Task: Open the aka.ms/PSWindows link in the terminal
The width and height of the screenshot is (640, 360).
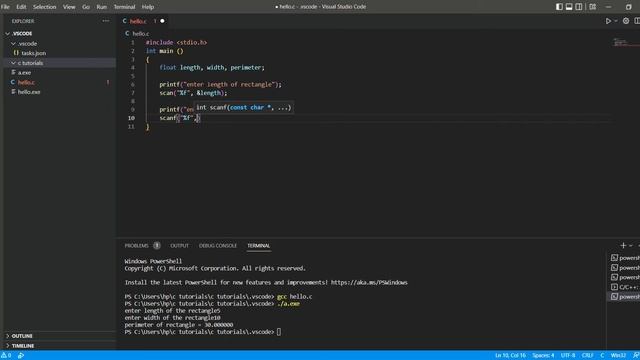Action: click(x=369, y=282)
